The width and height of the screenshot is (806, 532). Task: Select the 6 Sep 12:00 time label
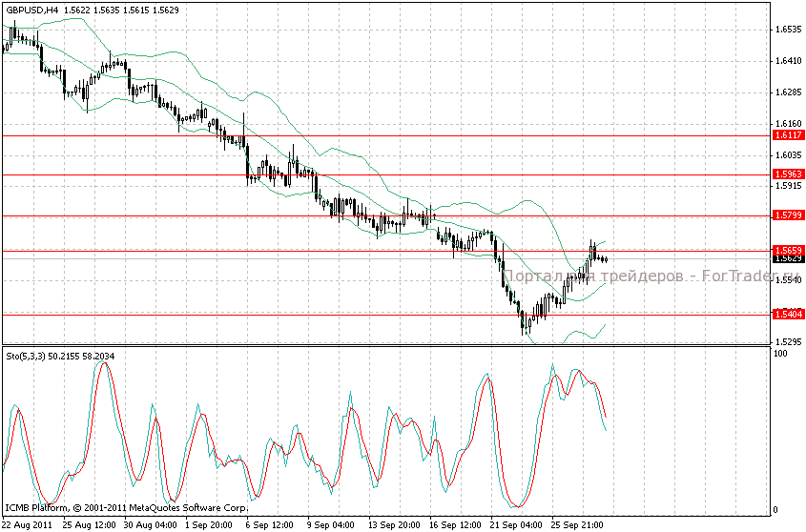[272, 524]
